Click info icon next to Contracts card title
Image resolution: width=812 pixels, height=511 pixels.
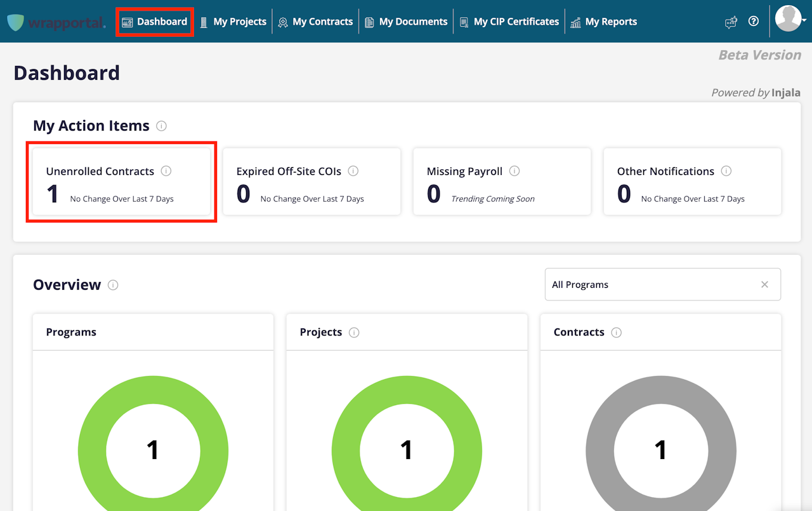tap(616, 333)
